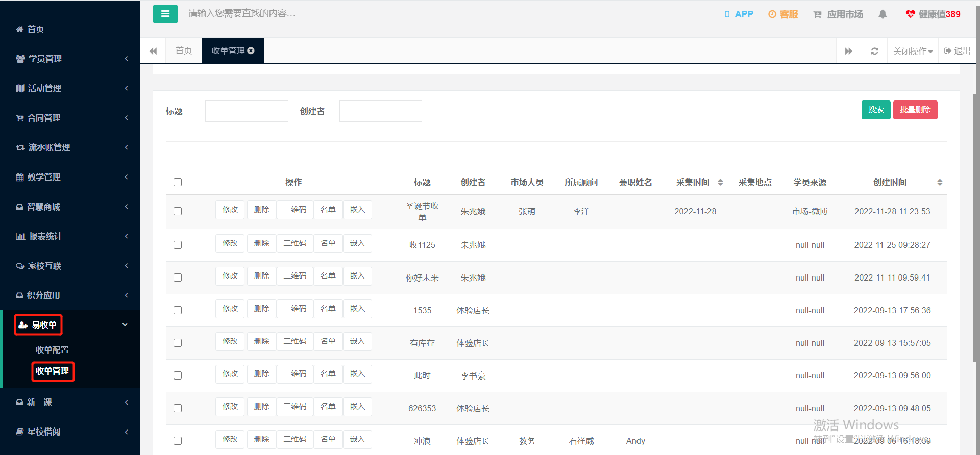This screenshot has height=455, width=980.
Task: Expand 学员管理 in the sidebar
Action: pyautogui.click(x=70, y=59)
